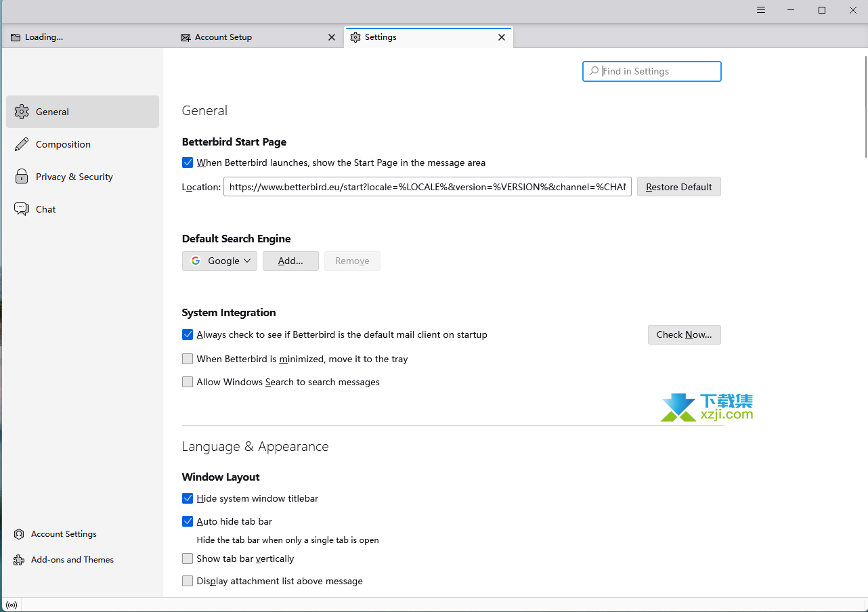Open the Chat settings category
The image size is (868, 612).
point(83,209)
